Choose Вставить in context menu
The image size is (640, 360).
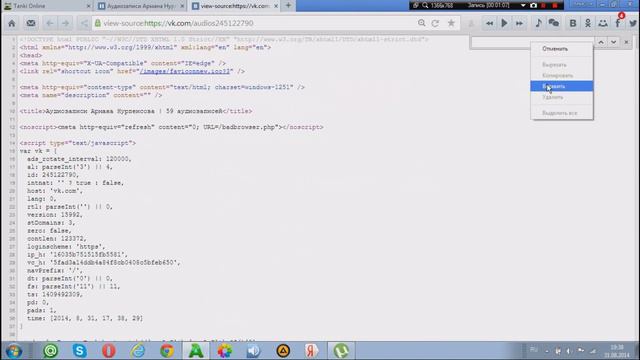tap(562, 86)
